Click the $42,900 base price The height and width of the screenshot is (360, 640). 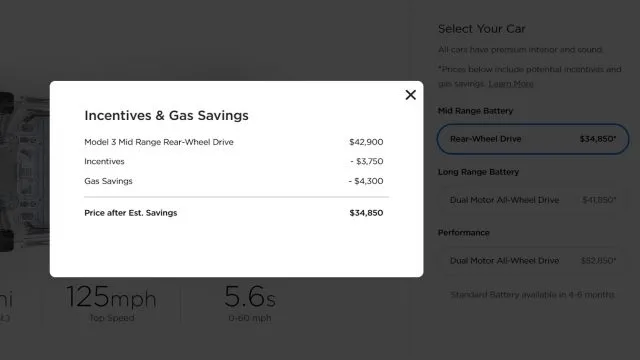tap(366, 142)
